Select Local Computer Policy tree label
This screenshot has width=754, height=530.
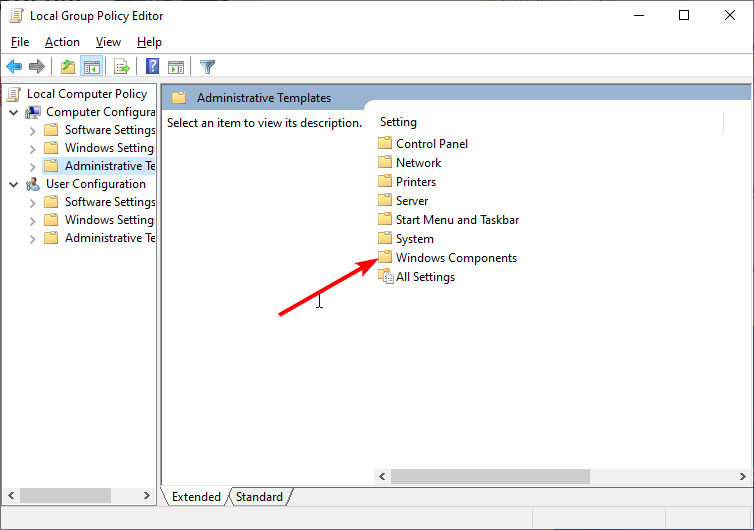[x=87, y=94]
